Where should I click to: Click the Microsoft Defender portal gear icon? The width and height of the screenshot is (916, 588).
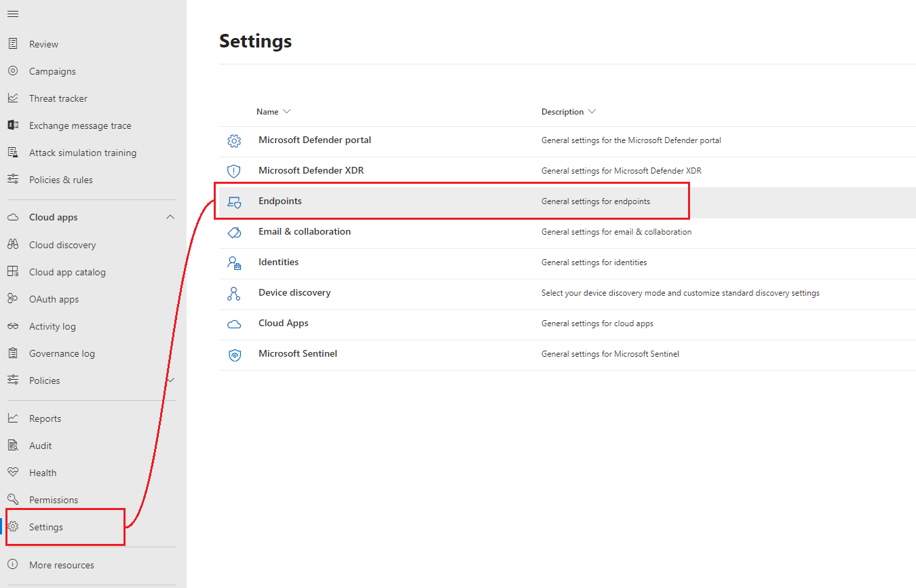(234, 140)
